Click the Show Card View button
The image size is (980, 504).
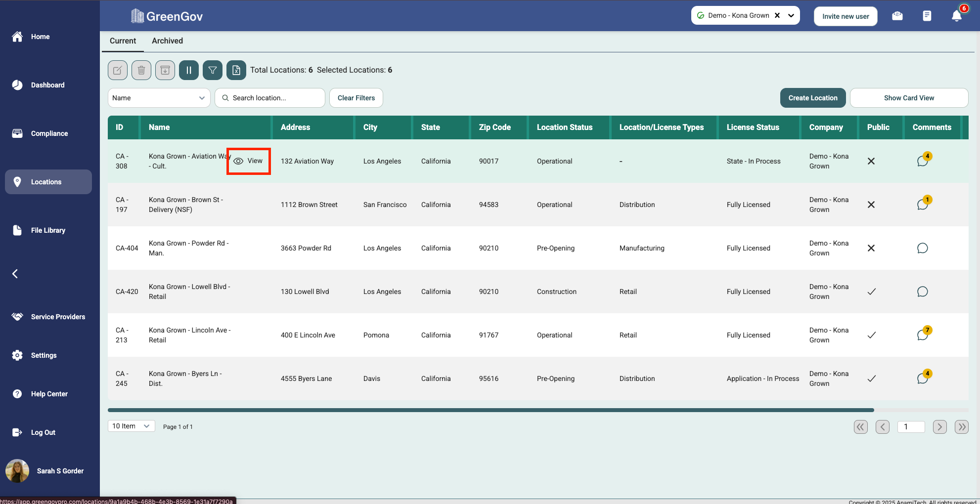pyautogui.click(x=909, y=98)
